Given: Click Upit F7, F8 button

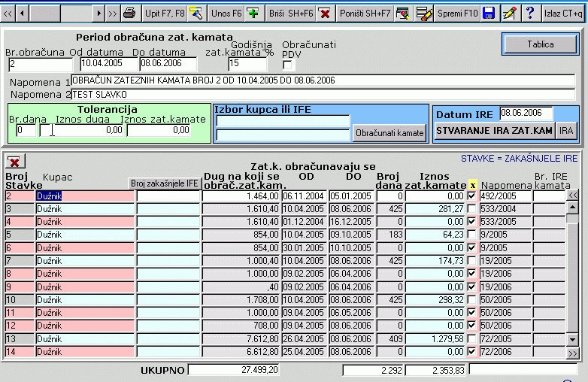Looking at the screenshot, I should coord(165,14).
